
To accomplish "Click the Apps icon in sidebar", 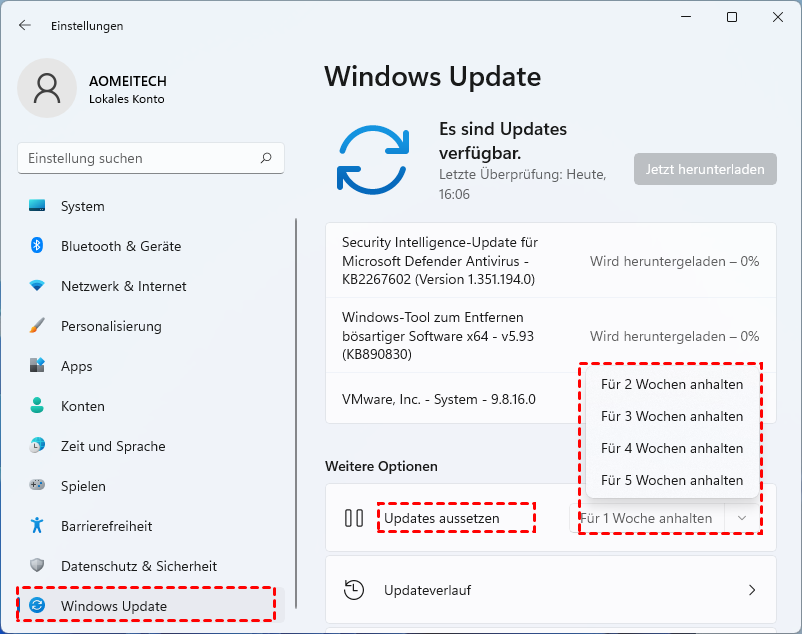I will (37, 365).
